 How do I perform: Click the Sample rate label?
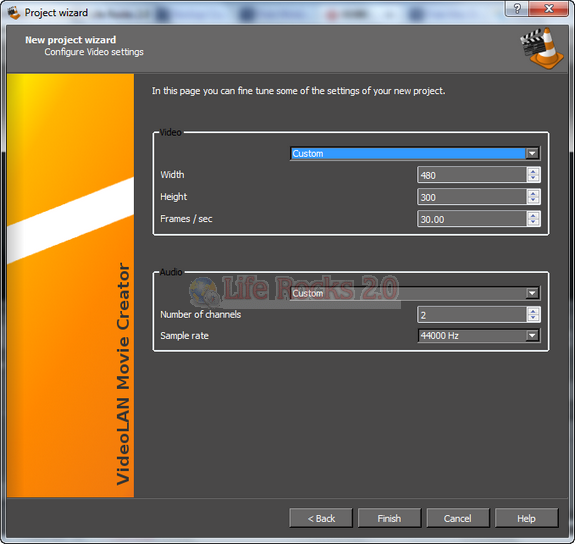184,336
